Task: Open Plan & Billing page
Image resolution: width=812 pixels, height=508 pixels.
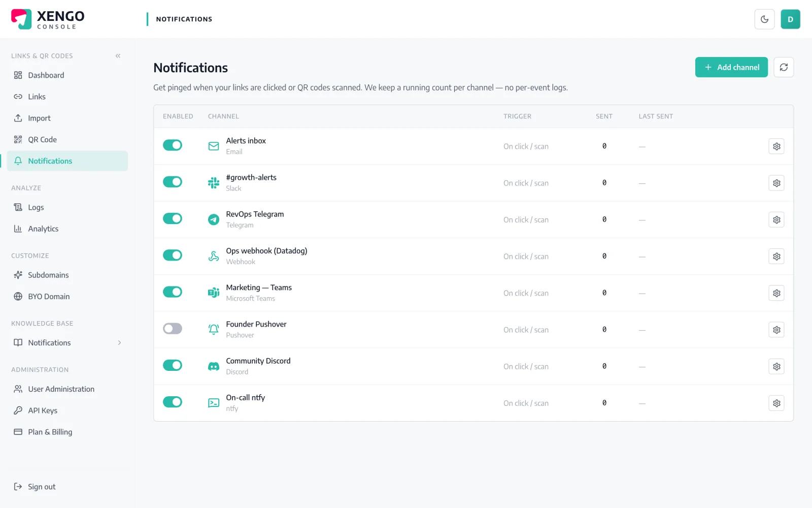Action: (67, 432)
